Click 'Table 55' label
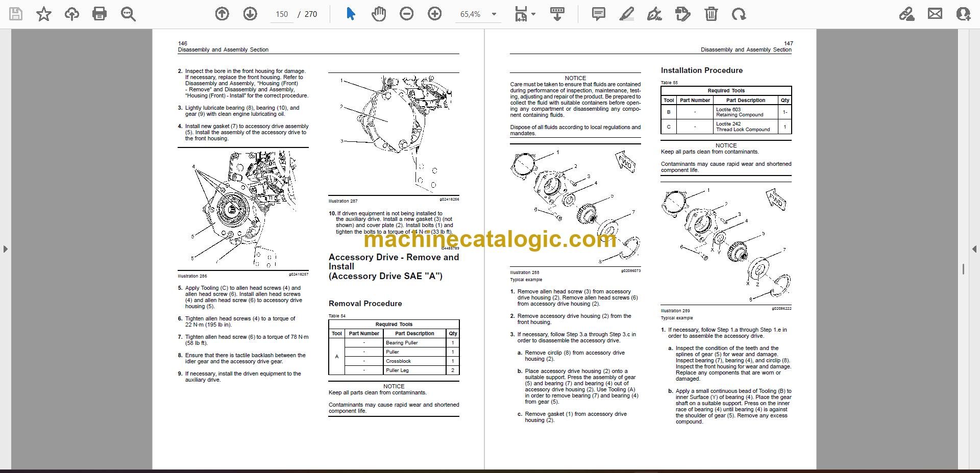 (669, 83)
